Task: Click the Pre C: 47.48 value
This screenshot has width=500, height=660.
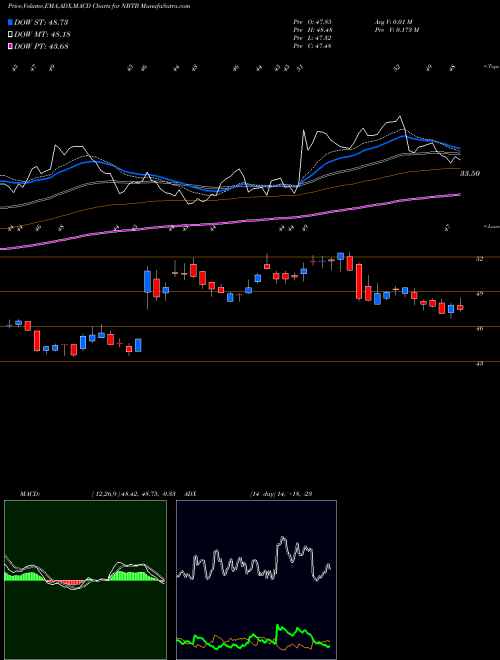Action: [x=312, y=46]
